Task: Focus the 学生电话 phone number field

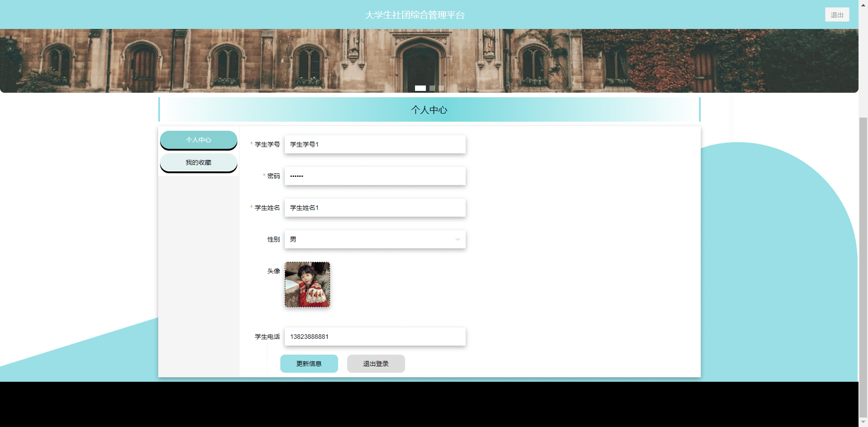Action: [x=375, y=337]
